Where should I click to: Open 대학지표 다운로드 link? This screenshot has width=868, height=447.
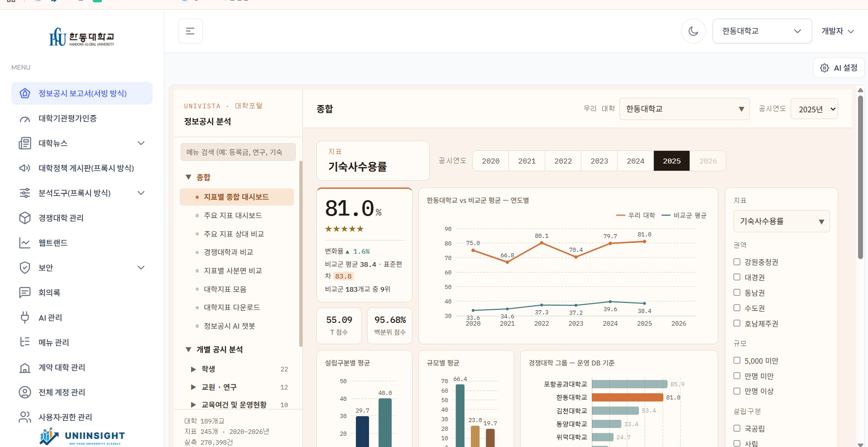232,308
